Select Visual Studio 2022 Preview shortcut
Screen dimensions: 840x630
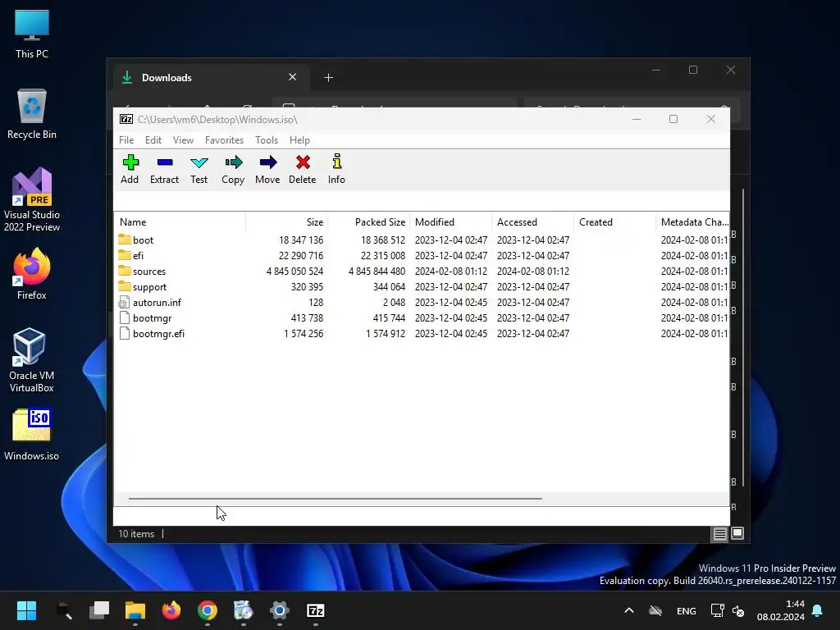click(x=32, y=199)
